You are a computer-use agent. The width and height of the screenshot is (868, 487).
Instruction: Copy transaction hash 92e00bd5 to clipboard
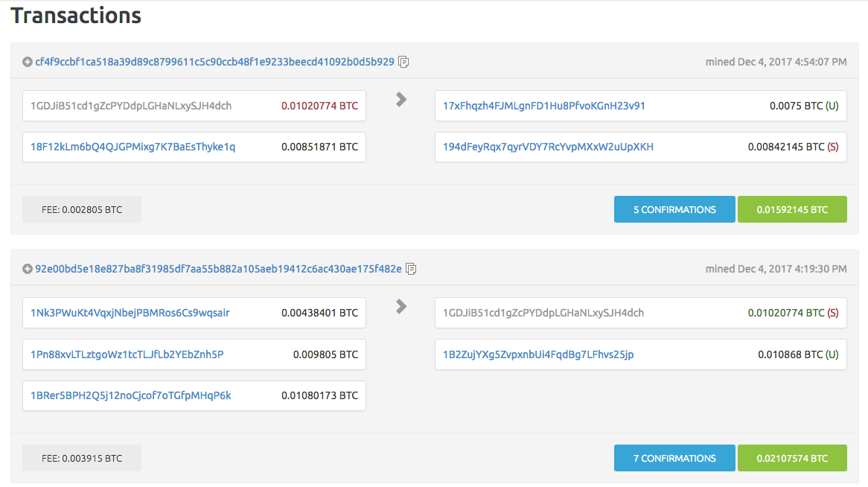pos(412,269)
